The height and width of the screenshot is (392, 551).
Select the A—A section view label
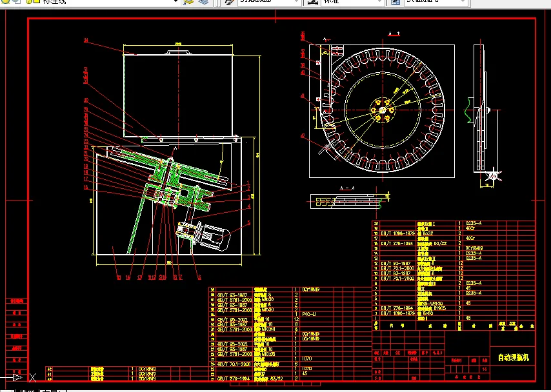347,188
